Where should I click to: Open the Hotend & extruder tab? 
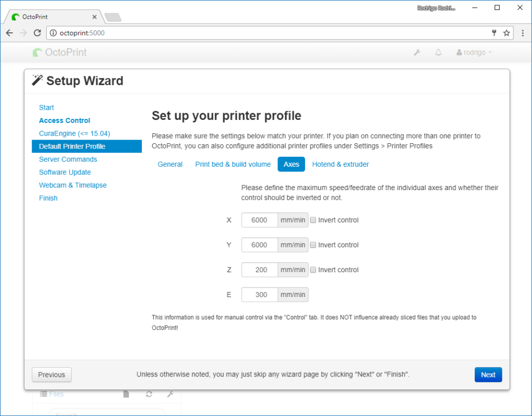tap(340, 165)
